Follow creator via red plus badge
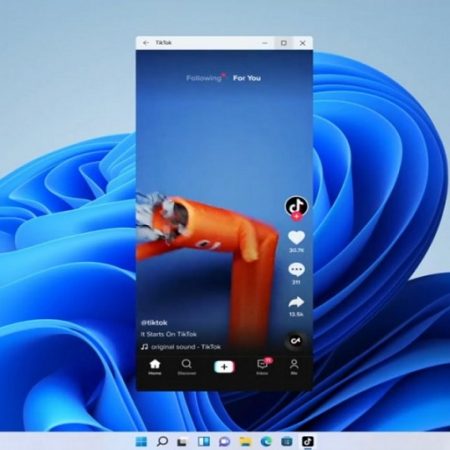Image resolution: width=450 pixels, height=450 pixels. [296, 217]
